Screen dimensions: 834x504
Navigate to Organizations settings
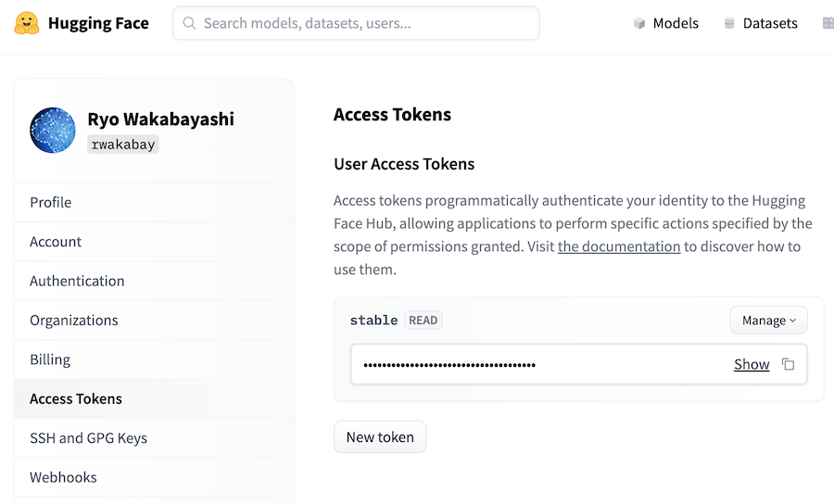click(74, 321)
